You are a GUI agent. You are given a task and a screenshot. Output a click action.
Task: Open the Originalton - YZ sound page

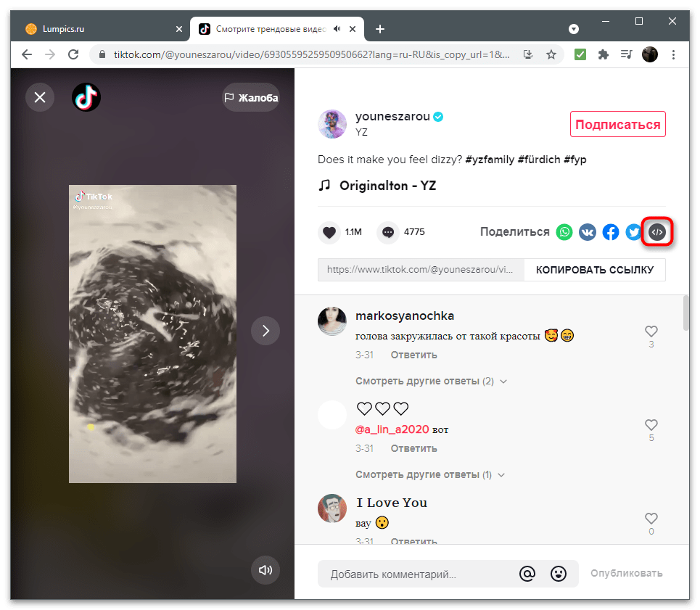pyautogui.click(x=387, y=185)
